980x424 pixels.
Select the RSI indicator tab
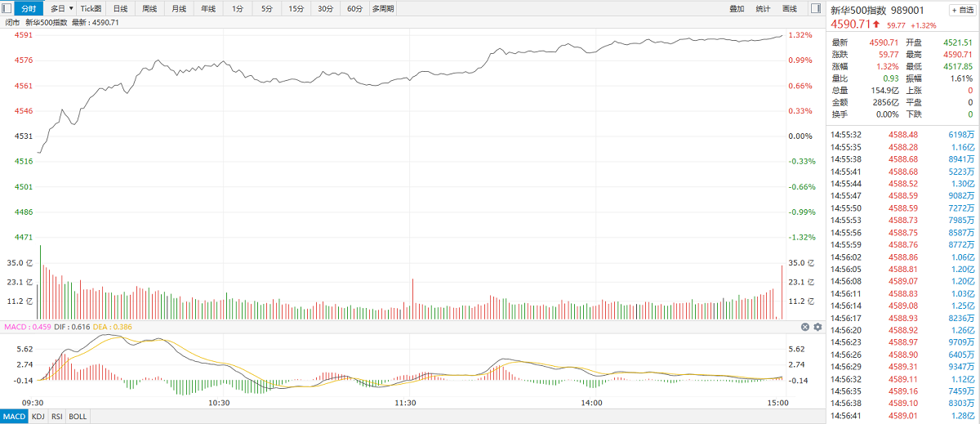click(57, 417)
